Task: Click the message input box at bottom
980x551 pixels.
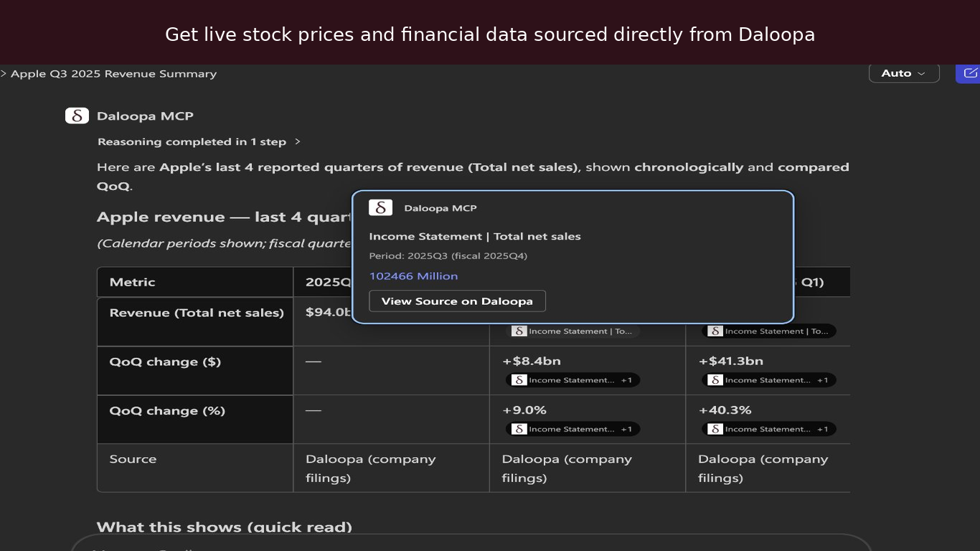Action: tap(471, 543)
